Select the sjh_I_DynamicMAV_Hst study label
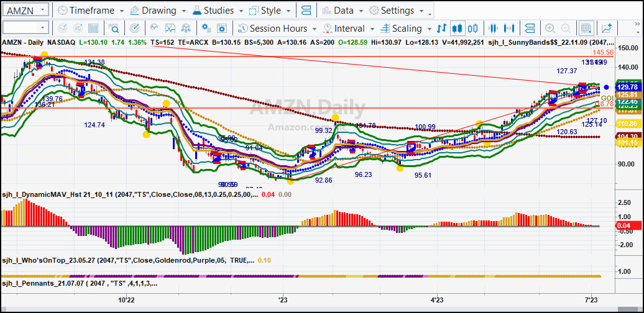 [129, 194]
